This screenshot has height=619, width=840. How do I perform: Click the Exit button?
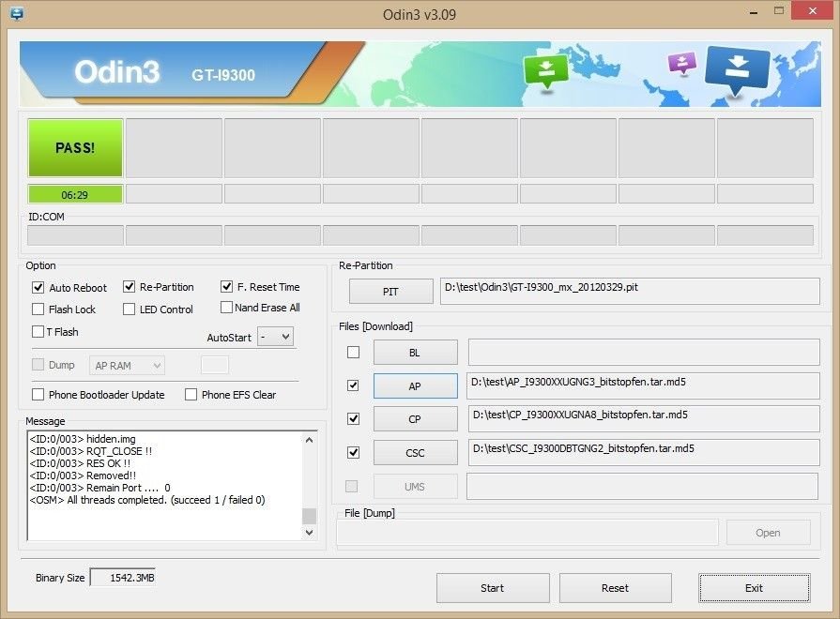click(755, 588)
